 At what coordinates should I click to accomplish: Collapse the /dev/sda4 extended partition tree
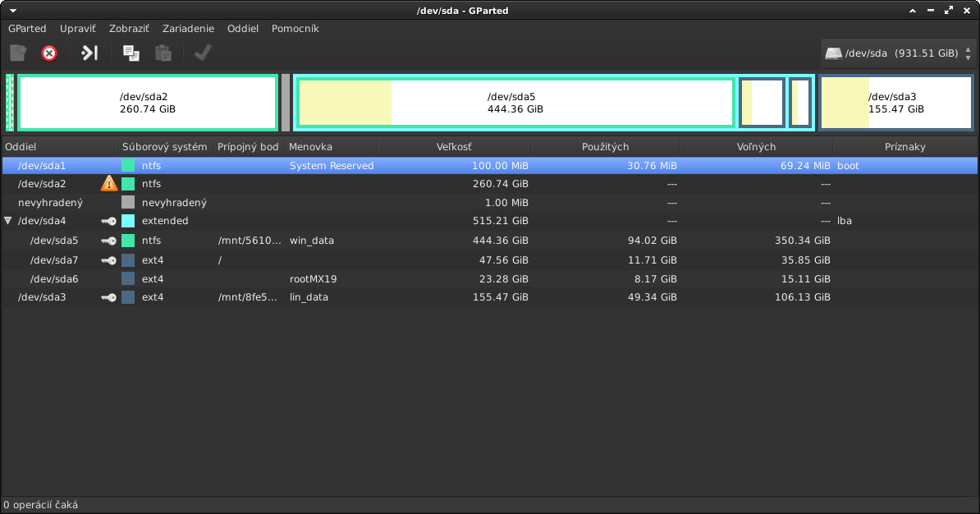(x=8, y=221)
